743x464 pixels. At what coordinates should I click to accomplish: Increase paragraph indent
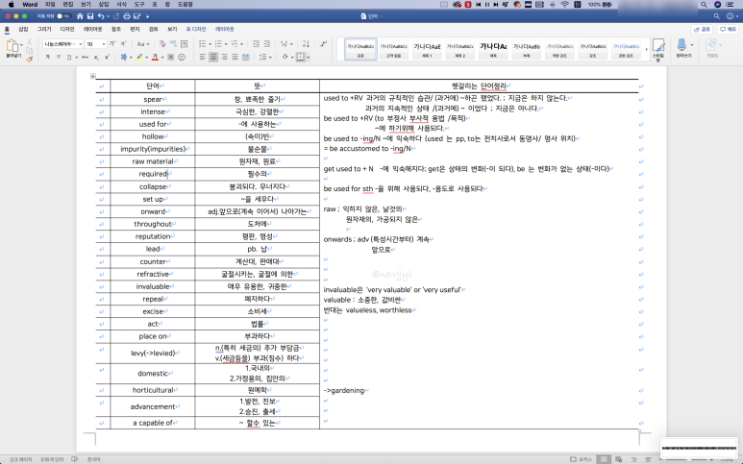tap(267, 44)
